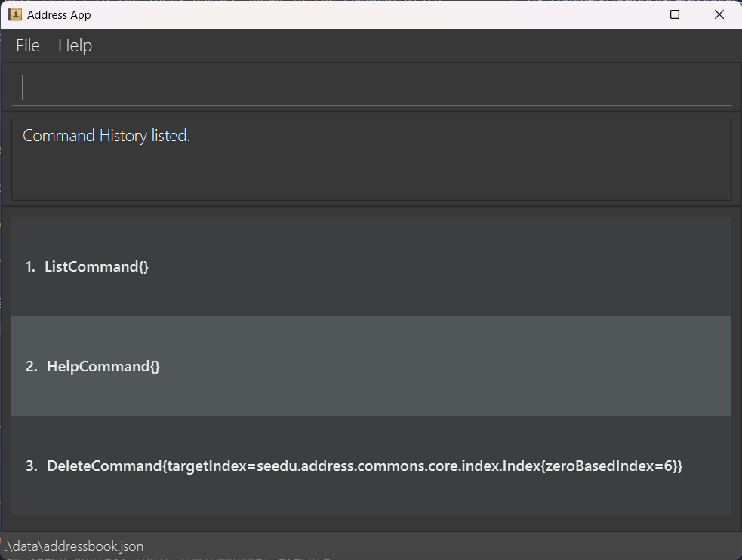
Task: Select the ListCommand{} history entry
Action: point(97,266)
